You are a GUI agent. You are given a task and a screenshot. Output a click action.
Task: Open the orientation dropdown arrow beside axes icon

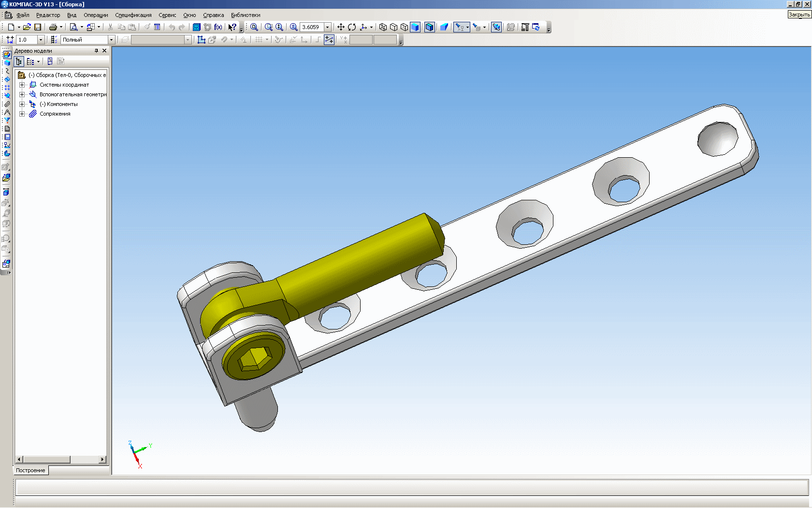point(371,27)
